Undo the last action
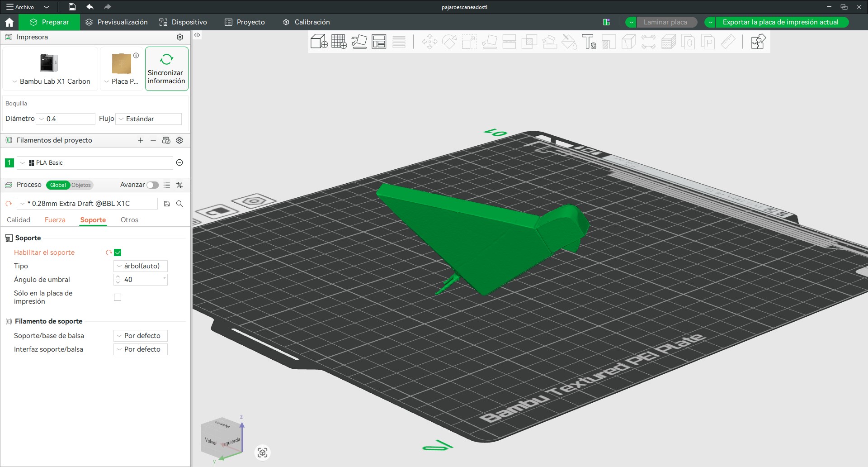 point(90,7)
